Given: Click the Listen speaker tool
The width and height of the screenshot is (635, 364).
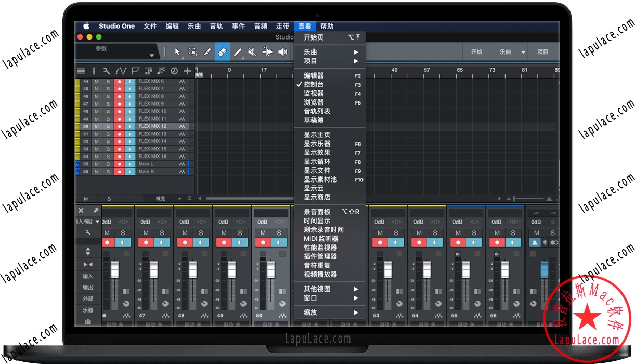Looking at the screenshot, I should pyautogui.click(x=282, y=52).
